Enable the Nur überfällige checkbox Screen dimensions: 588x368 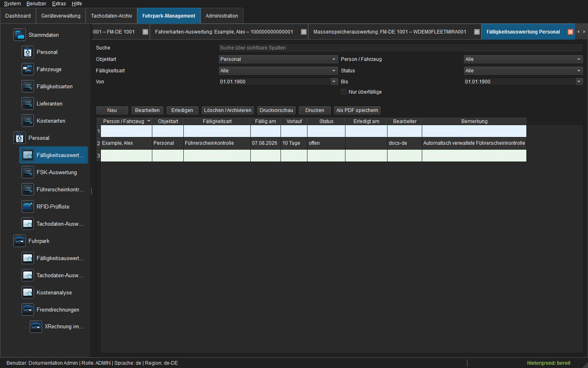[344, 92]
